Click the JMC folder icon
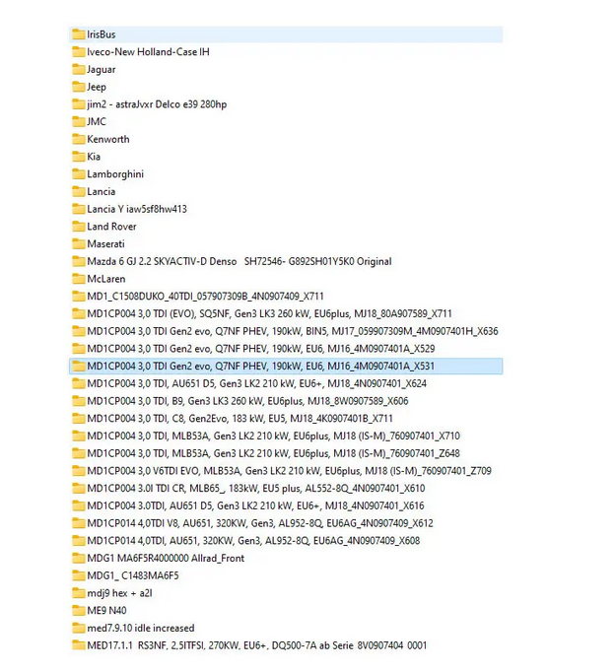 [x=79, y=122]
